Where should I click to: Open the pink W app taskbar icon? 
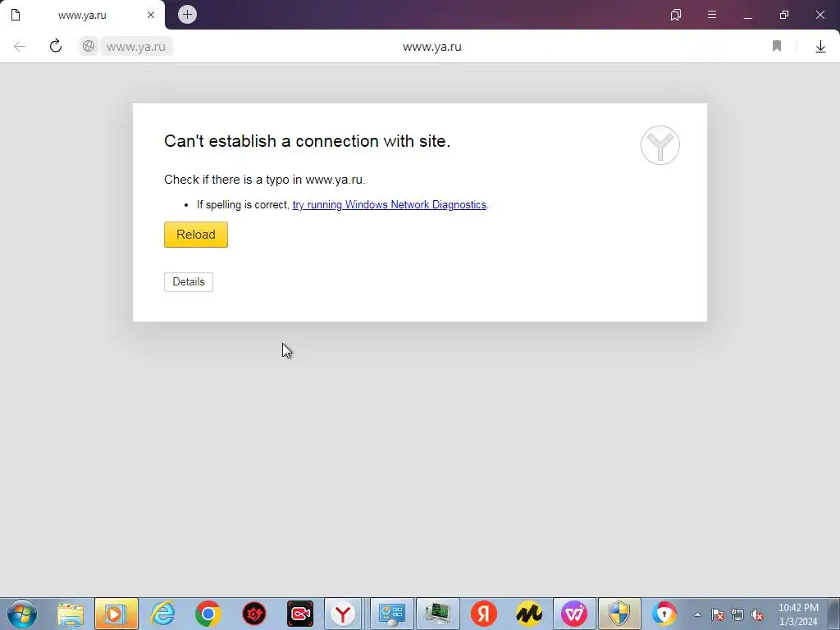click(x=574, y=614)
